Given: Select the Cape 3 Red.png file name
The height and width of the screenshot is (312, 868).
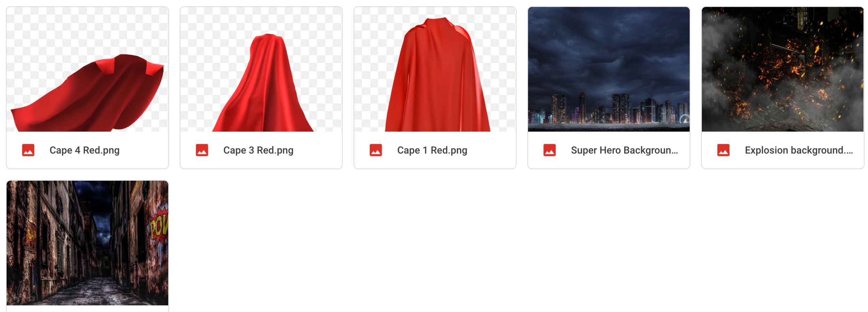Looking at the screenshot, I should 258,150.
